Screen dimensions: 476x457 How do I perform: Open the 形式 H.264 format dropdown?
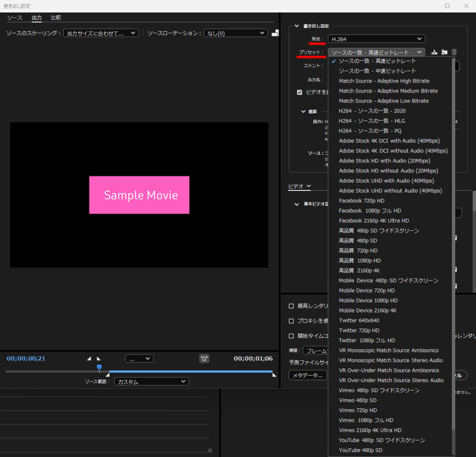tap(376, 39)
